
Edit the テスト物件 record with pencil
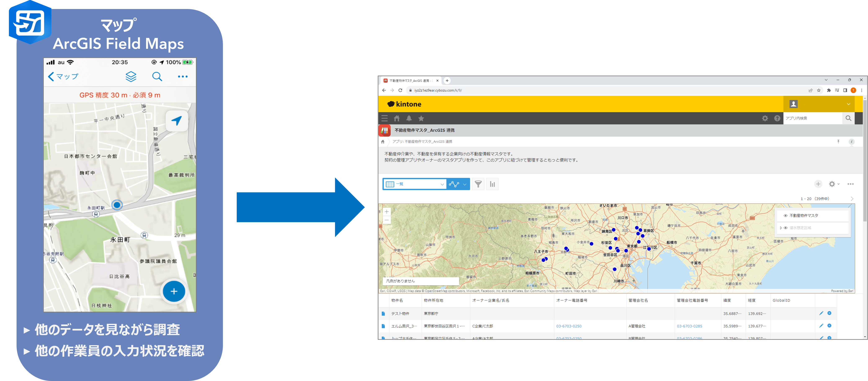click(821, 313)
